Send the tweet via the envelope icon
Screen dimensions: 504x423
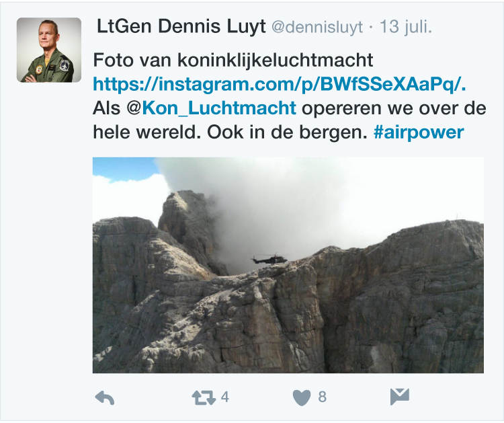400,397
